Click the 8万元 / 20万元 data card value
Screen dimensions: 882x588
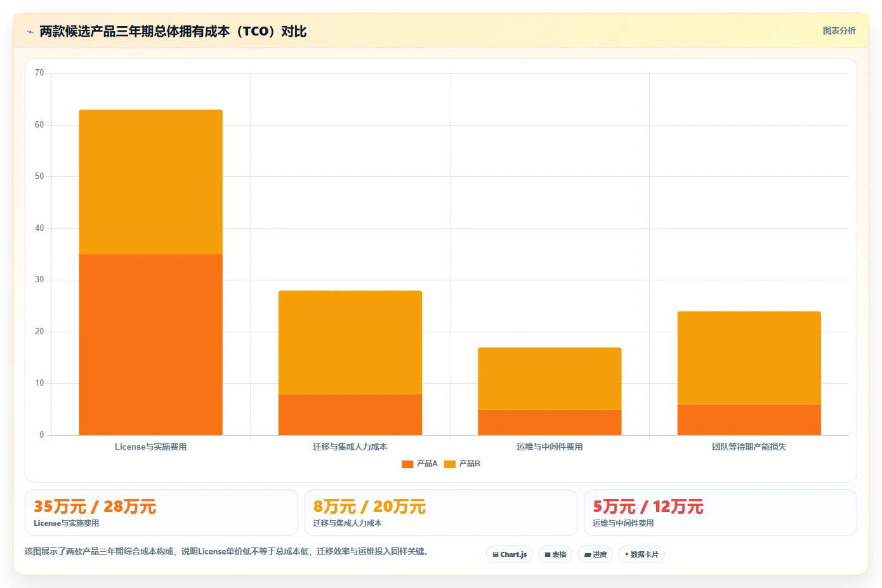[x=369, y=507]
